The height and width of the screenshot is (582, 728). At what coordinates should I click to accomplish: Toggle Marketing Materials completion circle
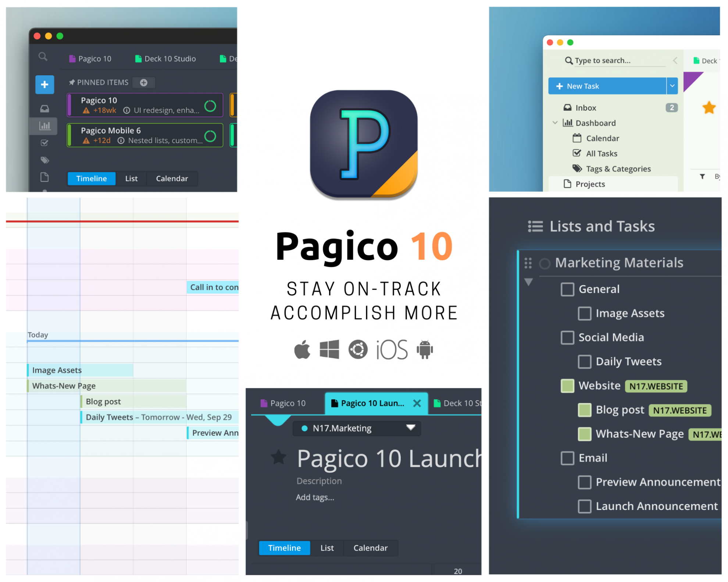coord(545,263)
